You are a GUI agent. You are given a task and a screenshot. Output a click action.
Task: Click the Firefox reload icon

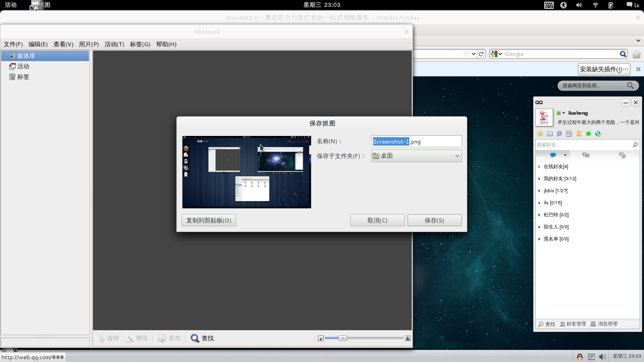481,54
